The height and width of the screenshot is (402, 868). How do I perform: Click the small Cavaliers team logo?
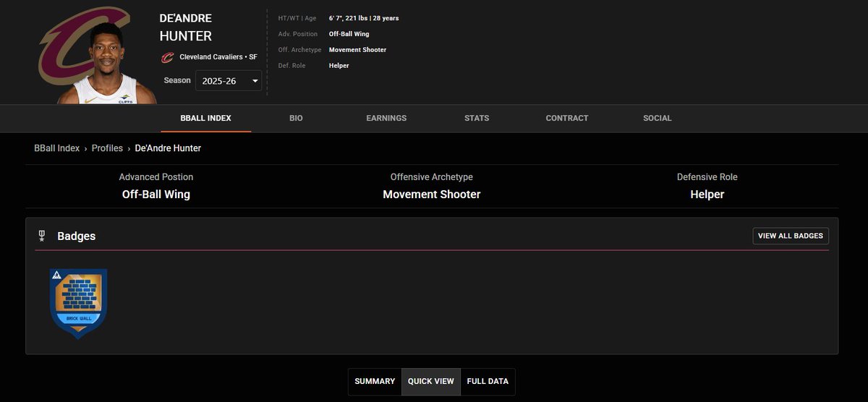[167, 57]
